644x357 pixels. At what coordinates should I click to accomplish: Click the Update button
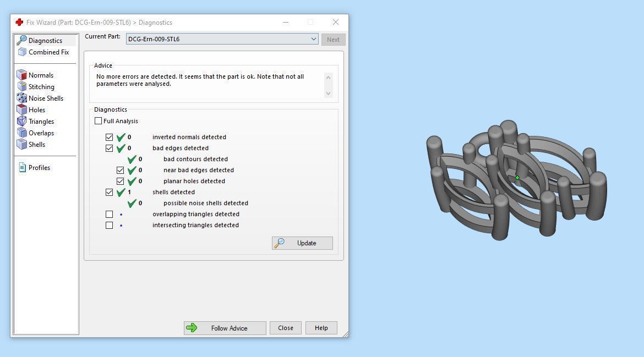[x=302, y=243]
